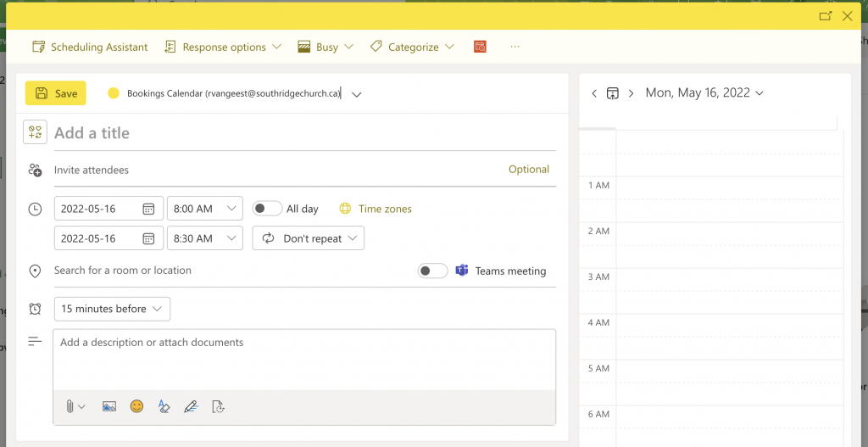Insert a picture using the image icon

[x=108, y=406]
